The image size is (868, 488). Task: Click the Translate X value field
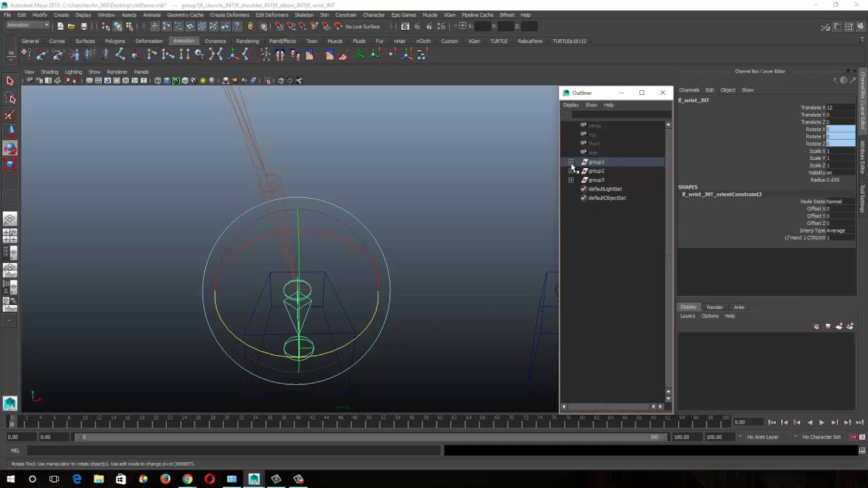coord(840,108)
